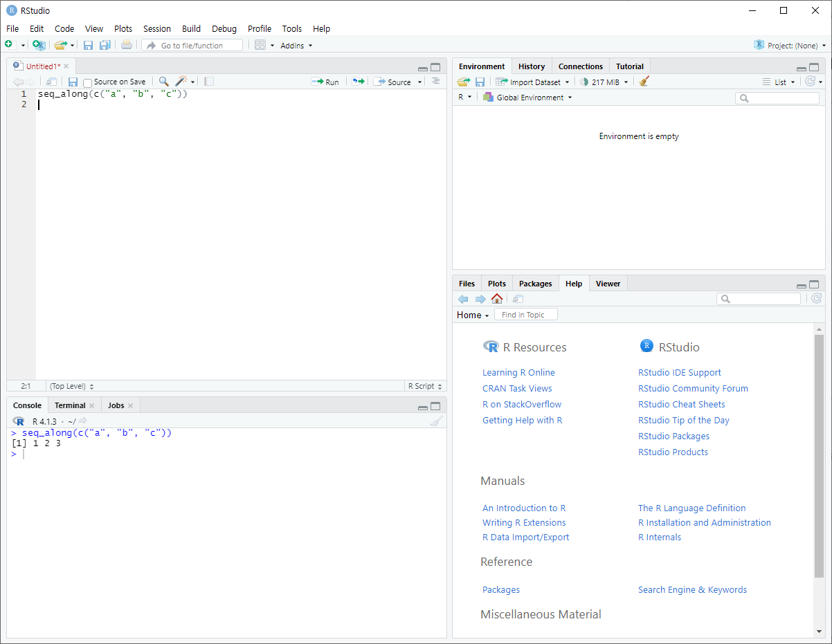Show help topic in new window icon
Screen dimensions: 832x644
(x=518, y=299)
